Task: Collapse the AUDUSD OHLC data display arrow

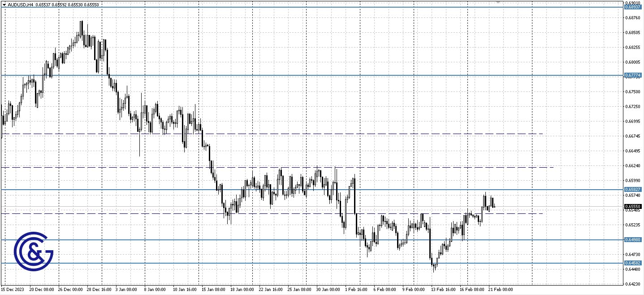Action: pyautogui.click(x=4, y=4)
